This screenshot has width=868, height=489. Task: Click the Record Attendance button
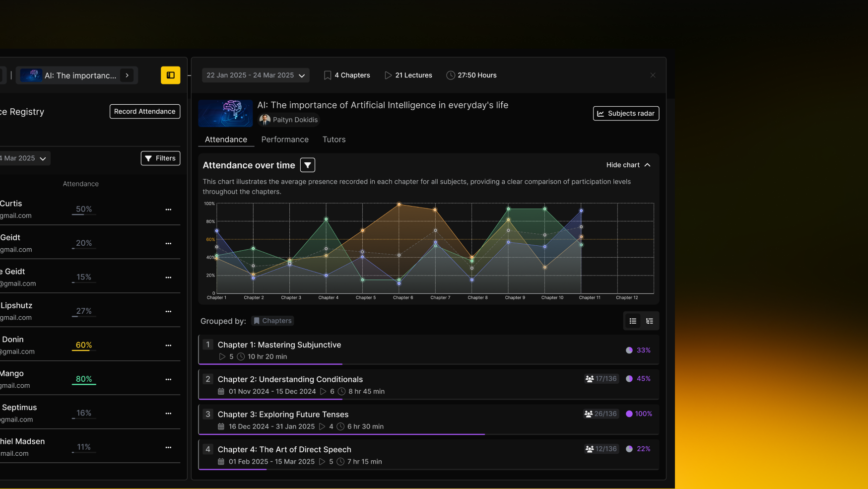(145, 112)
